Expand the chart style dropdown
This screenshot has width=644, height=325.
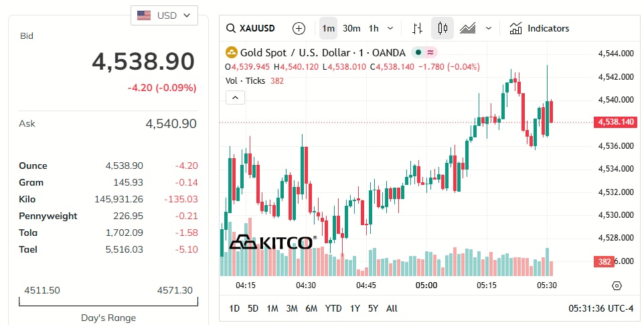point(488,28)
